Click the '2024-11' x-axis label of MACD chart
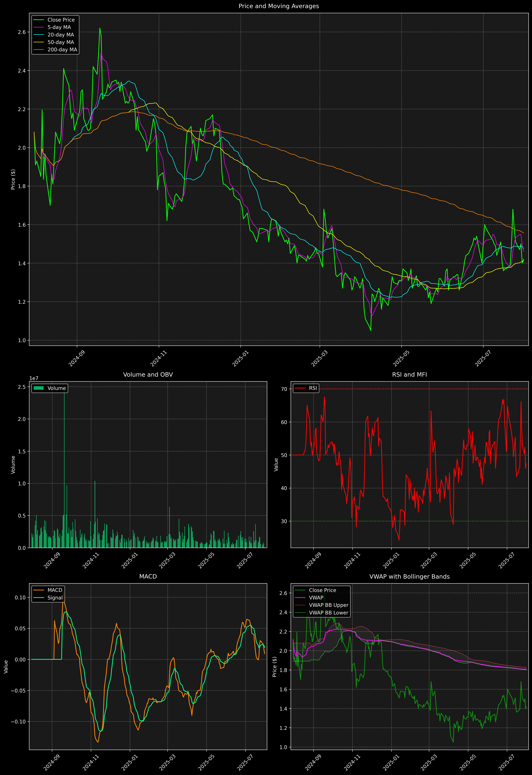The width and height of the screenshot is (532, 775). click(91, 763)
